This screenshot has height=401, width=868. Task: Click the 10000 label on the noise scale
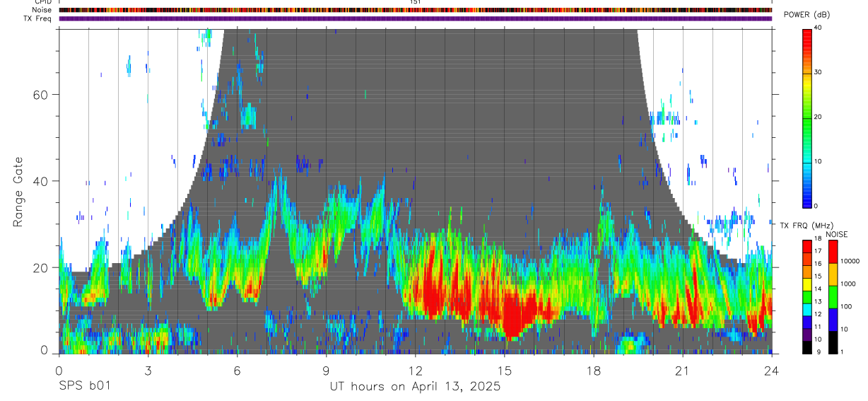coord(850,261)
